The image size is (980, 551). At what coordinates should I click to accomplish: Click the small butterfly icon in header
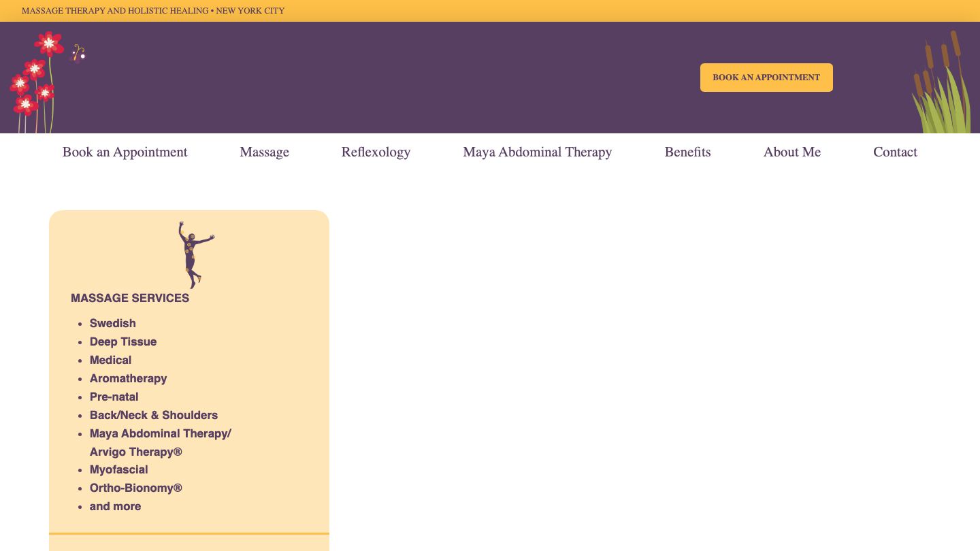(79, 53)
